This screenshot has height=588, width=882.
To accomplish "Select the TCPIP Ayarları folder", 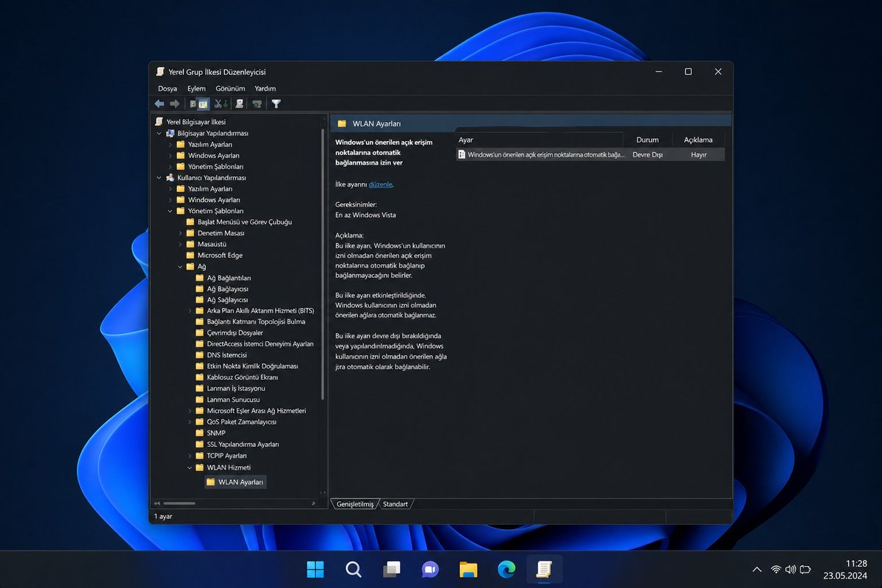I will [x=227, y=456].
